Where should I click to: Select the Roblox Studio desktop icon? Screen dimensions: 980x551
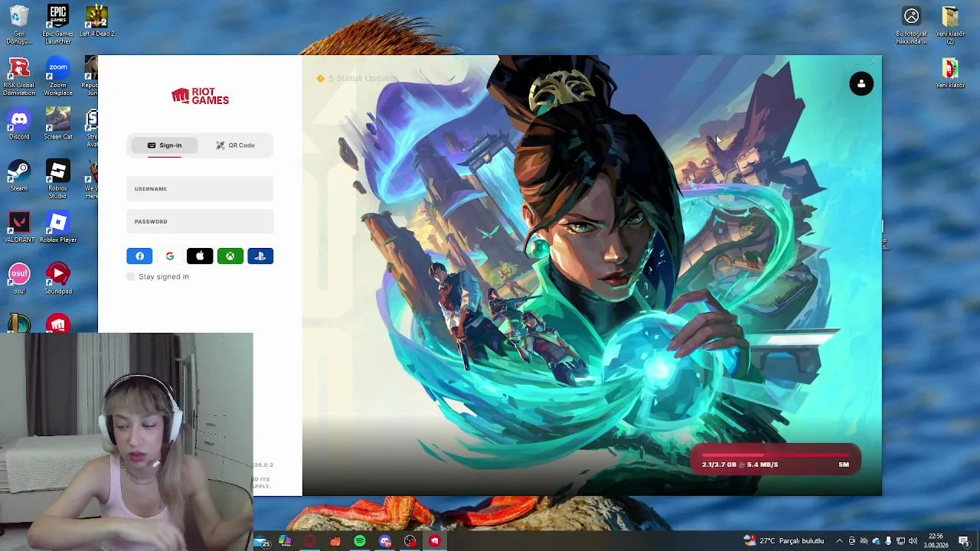[x=57, y=180]
